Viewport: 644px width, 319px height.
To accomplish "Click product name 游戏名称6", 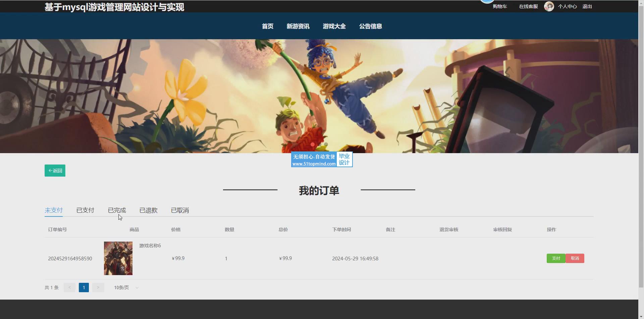I will (x=150, y=246).
